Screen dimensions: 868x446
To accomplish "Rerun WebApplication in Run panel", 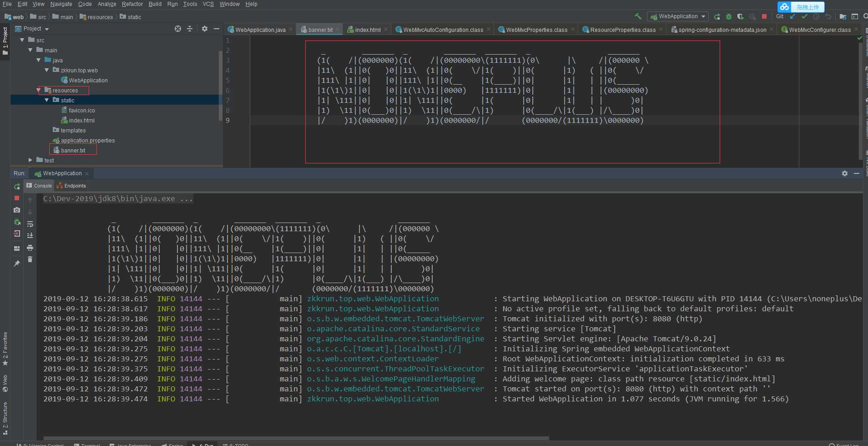I will (17, 187).
